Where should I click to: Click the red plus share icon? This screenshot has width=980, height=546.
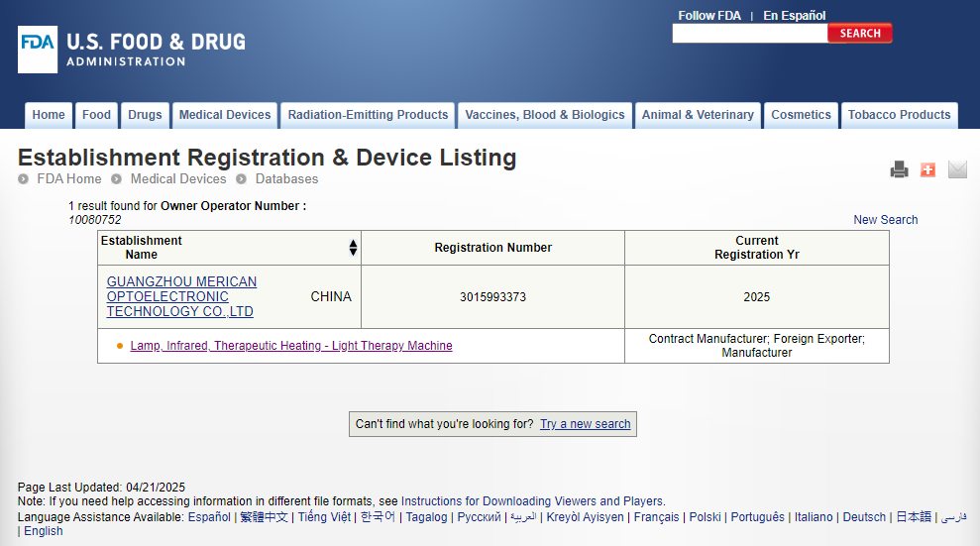(928, 169)
